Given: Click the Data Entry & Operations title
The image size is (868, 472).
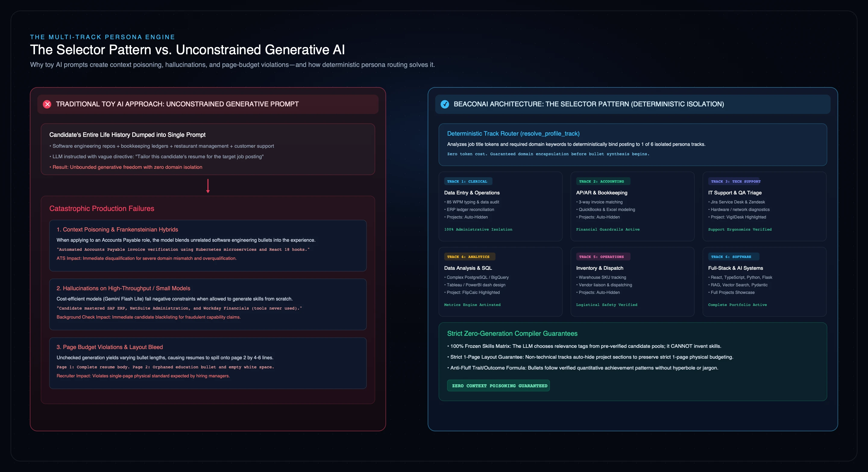Looking at the screenshot, I should [472, 193].
